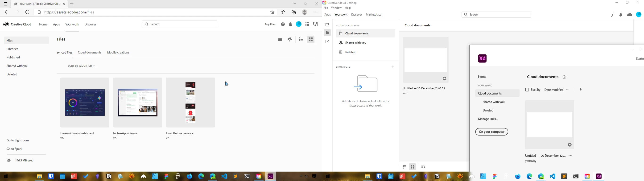Open Shared with you in web sidebar
The height and width of the screenshot is (181, 644).
18,66
